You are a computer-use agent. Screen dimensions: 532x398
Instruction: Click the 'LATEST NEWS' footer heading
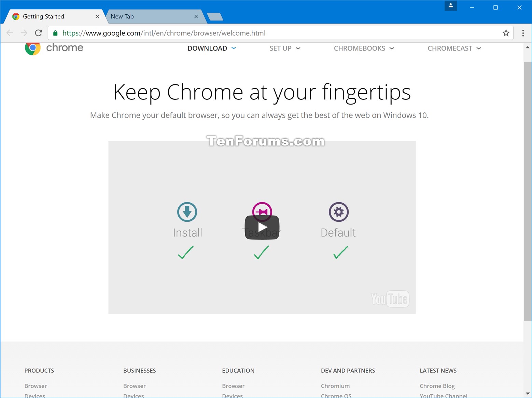coord(438,371)
